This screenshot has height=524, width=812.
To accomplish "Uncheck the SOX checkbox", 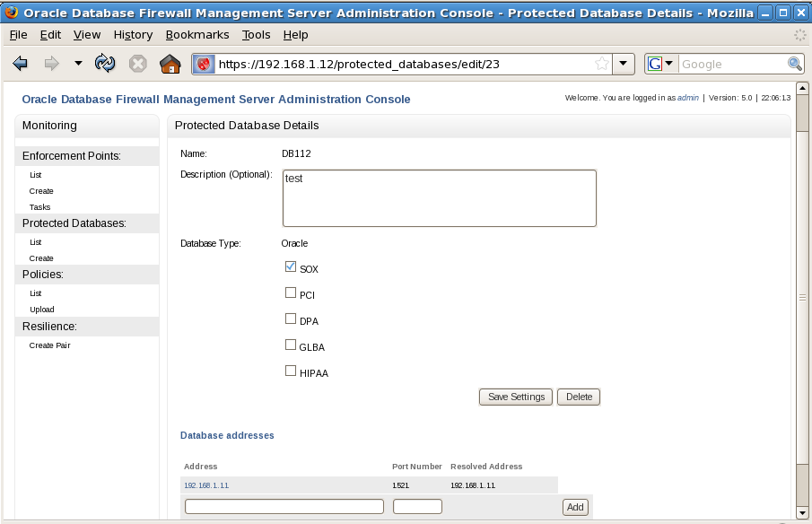I will click(291, 266).
